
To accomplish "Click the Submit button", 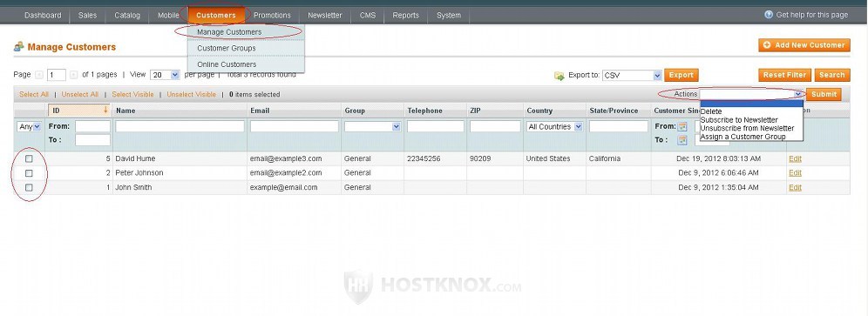I will pos(824,94).
